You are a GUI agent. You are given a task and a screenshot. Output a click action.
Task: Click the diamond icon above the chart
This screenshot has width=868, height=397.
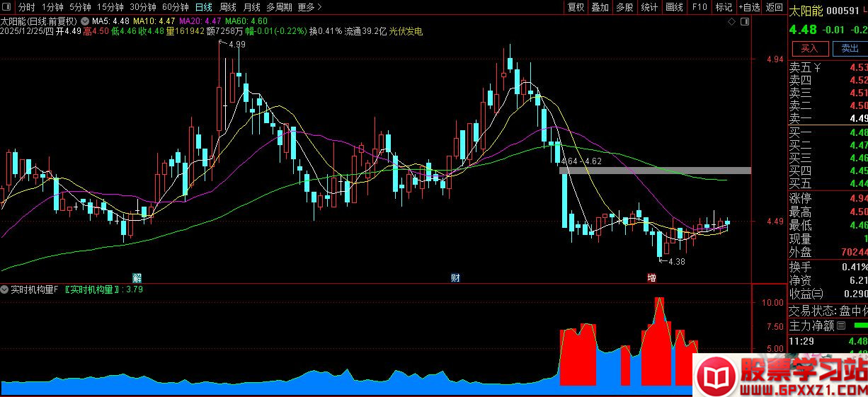point(731,23)
